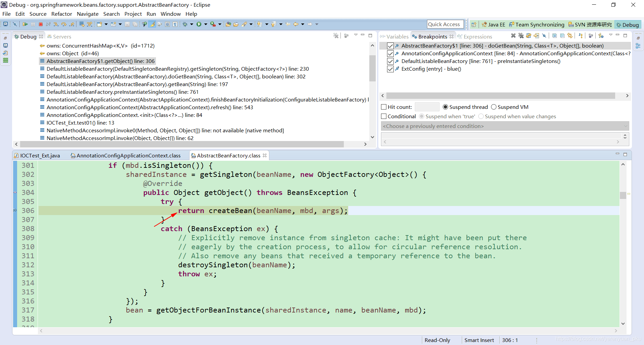Click Back navigation yellow arrow icon
This screenshot has width=644, height=345.
[x=296, y=24]
